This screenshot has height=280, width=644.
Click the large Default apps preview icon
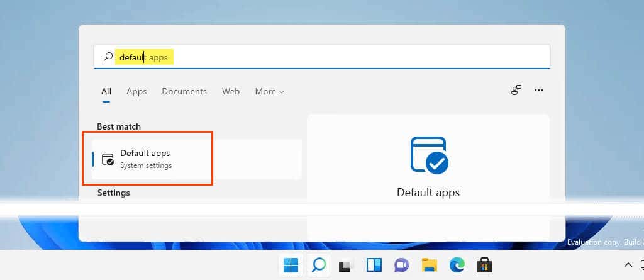coord(429,155)
